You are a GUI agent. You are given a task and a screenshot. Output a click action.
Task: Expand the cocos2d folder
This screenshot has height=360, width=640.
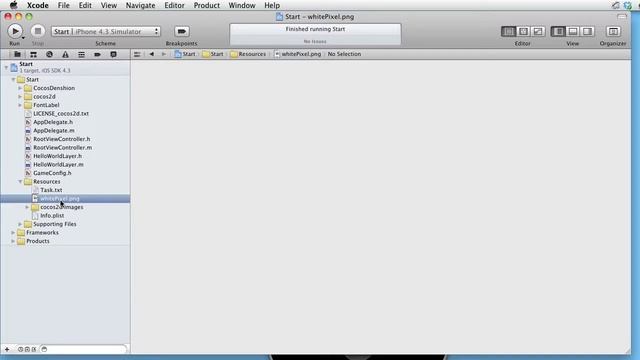pos(20,97)
